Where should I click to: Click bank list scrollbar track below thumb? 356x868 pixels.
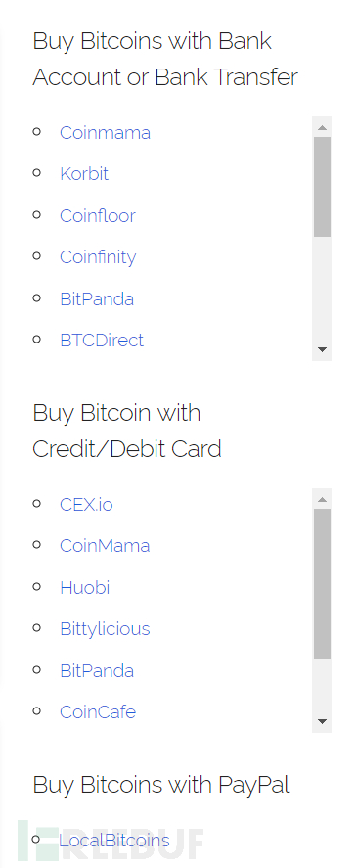(x=322, y=289)
